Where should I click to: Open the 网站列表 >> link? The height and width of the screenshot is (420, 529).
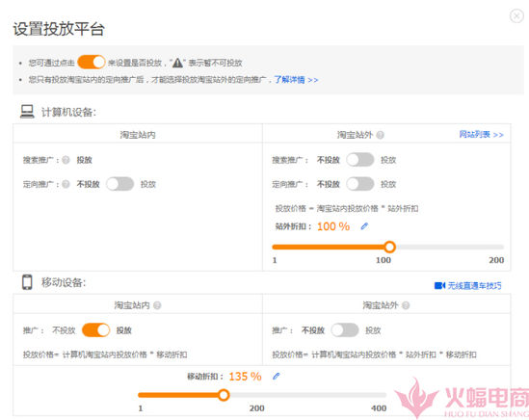pos(481,135)
